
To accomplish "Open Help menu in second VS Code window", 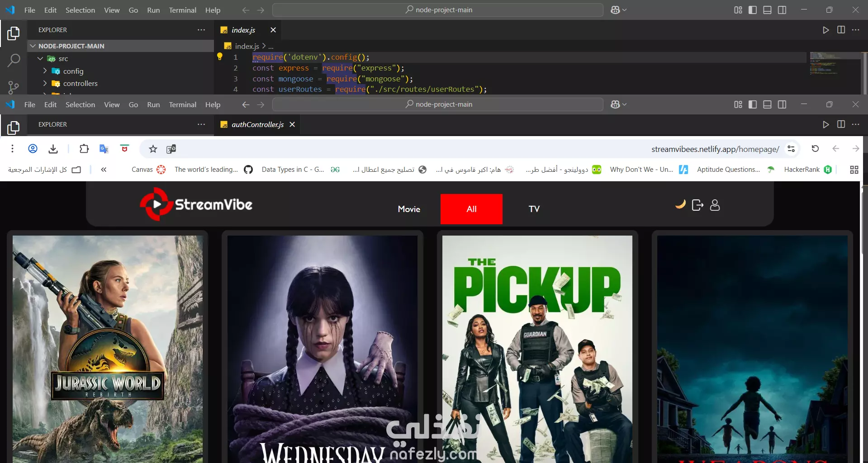I will (213, 104).
